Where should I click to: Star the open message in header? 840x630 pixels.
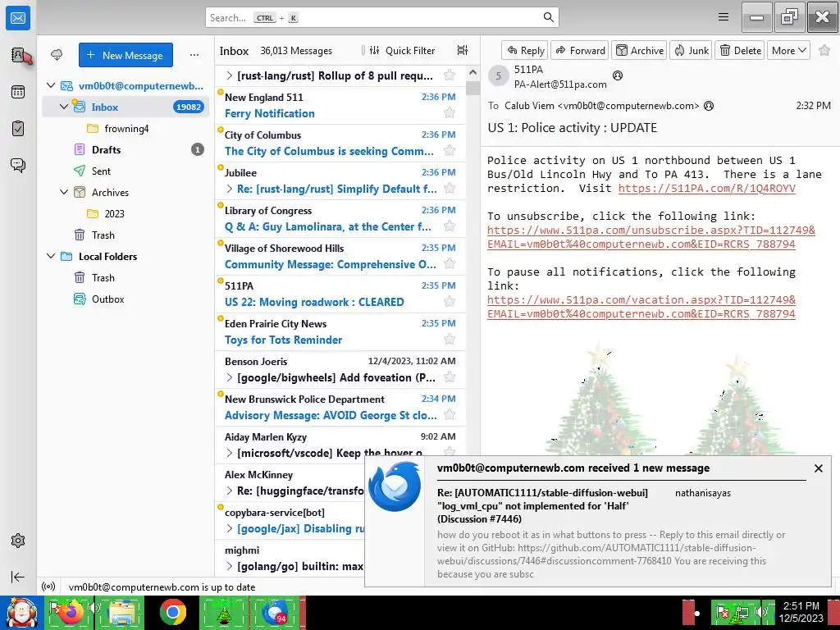tap(824, 50)
